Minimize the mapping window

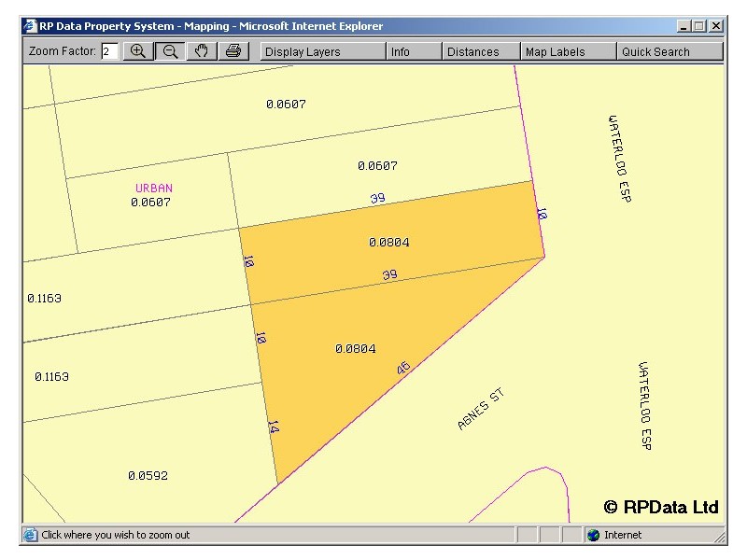click(x=684, y=26)
